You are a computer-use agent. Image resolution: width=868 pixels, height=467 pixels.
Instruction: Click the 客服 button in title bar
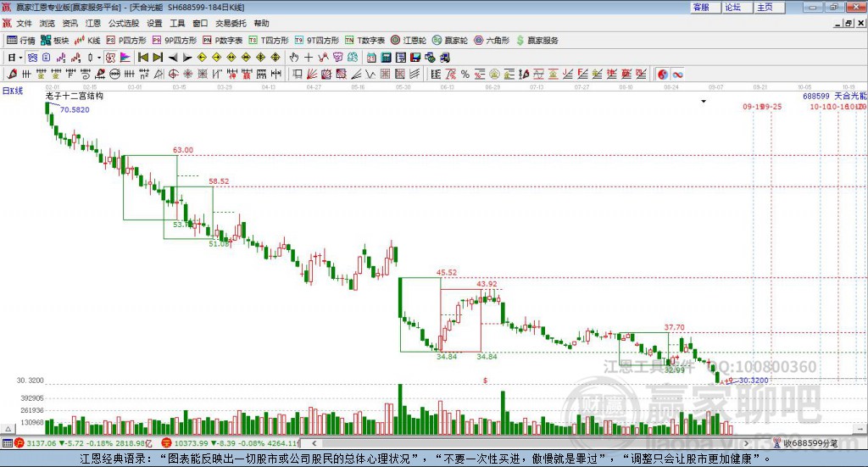tap(704, 7)
